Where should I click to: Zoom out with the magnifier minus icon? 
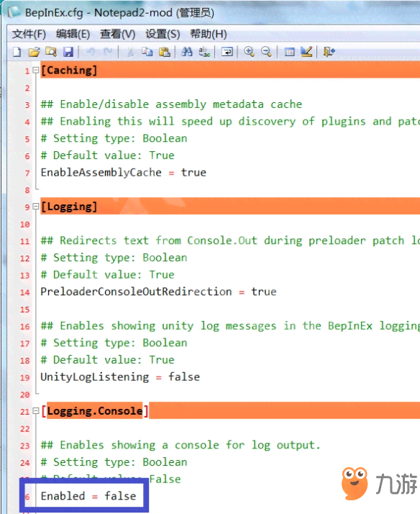point(266,52)
